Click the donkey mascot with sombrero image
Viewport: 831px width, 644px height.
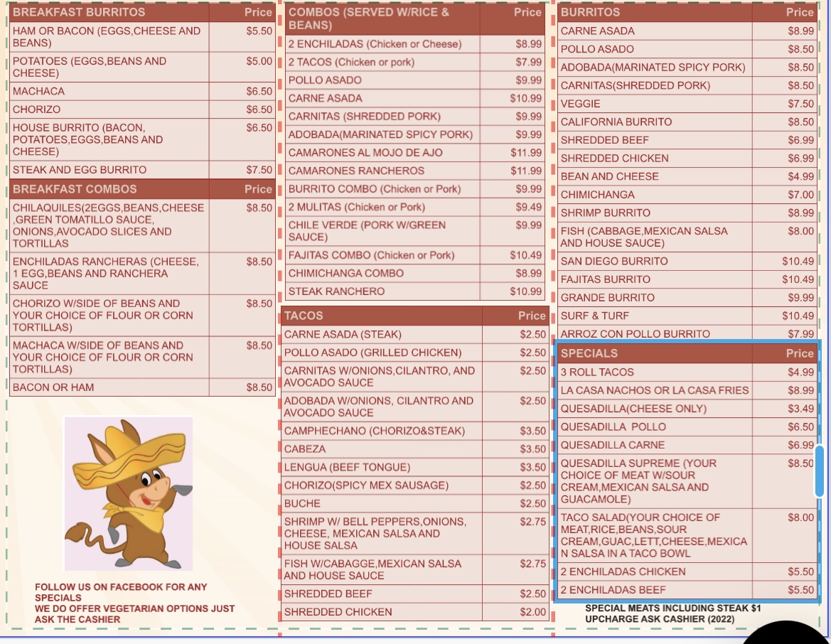pos(128,493)
